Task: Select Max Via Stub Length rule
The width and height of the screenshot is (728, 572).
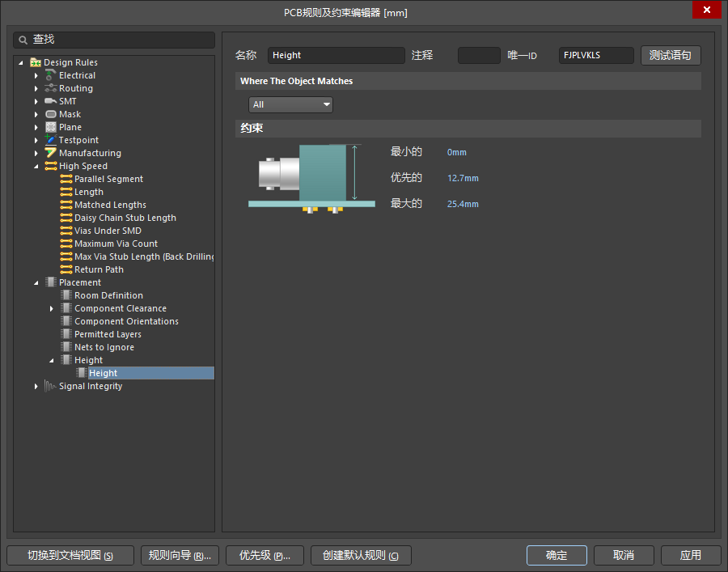Action: click(x=144, y=256)
